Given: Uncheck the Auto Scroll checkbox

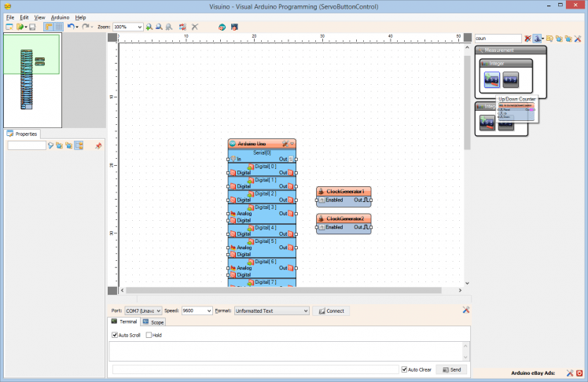Looking at the screenshot, I should tap(115, 335).
